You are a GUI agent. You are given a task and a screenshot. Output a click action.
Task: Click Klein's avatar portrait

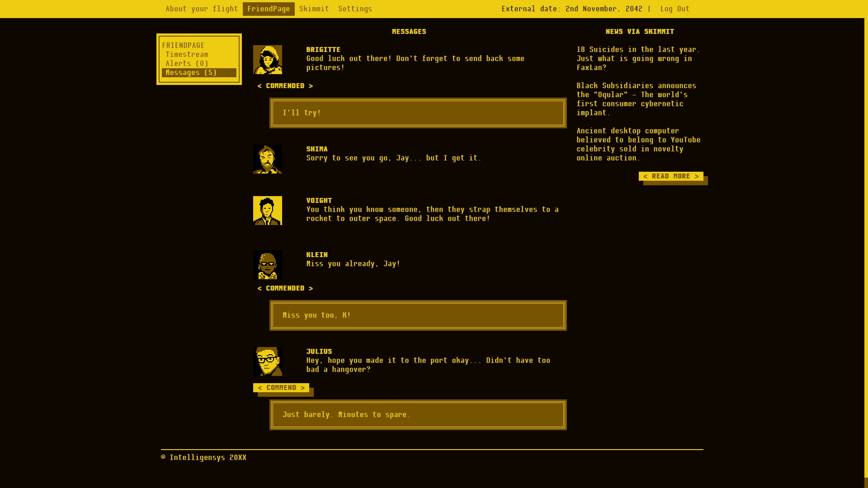pos(267,265)
